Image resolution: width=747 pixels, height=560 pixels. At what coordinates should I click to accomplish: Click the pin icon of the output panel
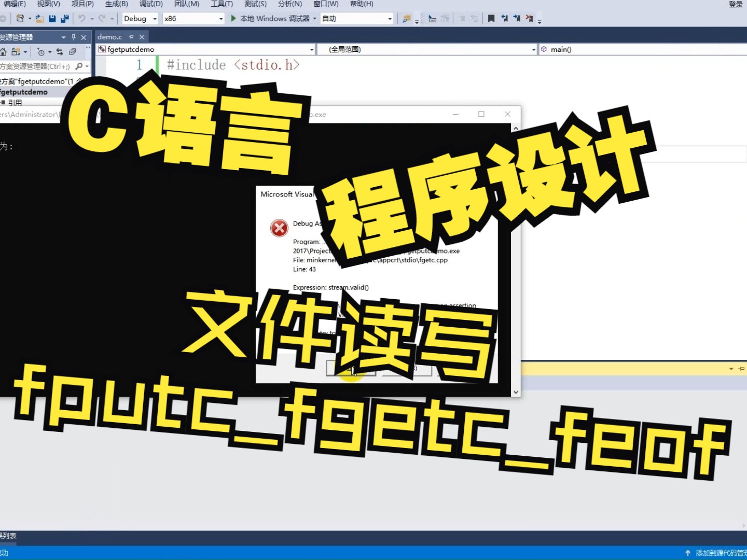[742, 369]
